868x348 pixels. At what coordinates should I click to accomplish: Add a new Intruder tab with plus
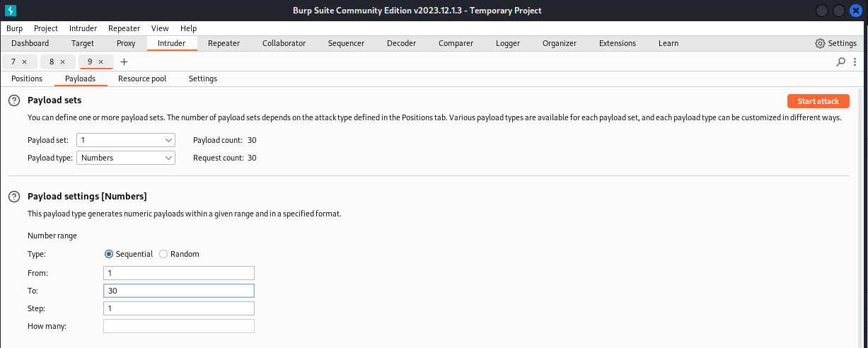124,62
